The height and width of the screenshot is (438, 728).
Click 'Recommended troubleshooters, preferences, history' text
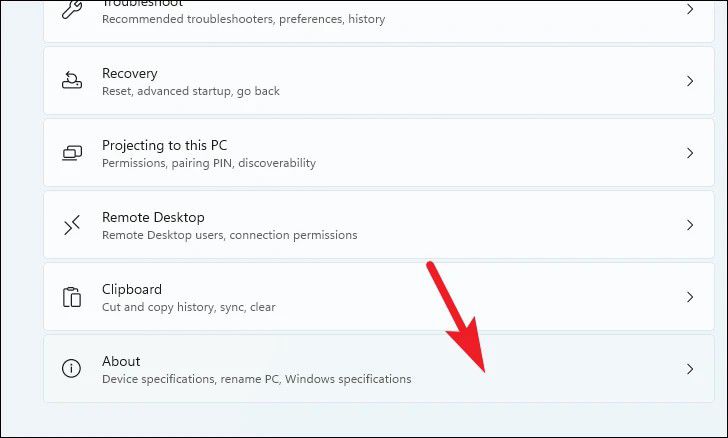pos(243,19)
